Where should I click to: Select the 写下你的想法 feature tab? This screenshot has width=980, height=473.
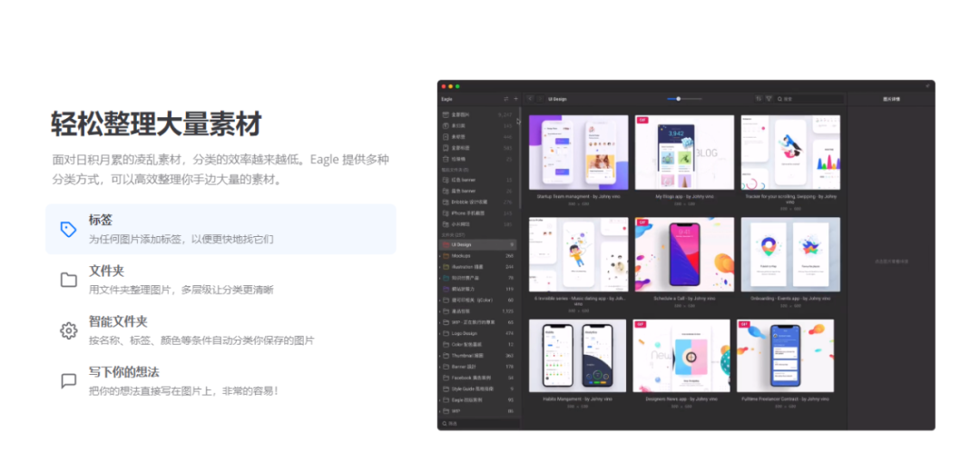[220, 381]
